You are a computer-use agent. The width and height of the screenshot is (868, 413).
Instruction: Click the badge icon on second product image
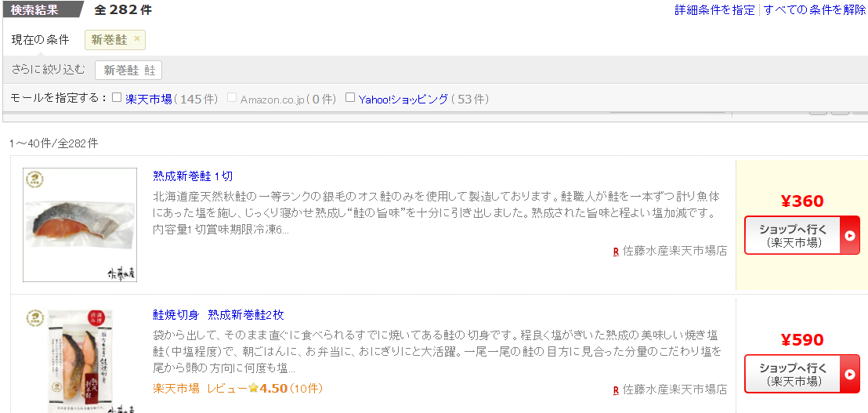click(x=35, y=317)
